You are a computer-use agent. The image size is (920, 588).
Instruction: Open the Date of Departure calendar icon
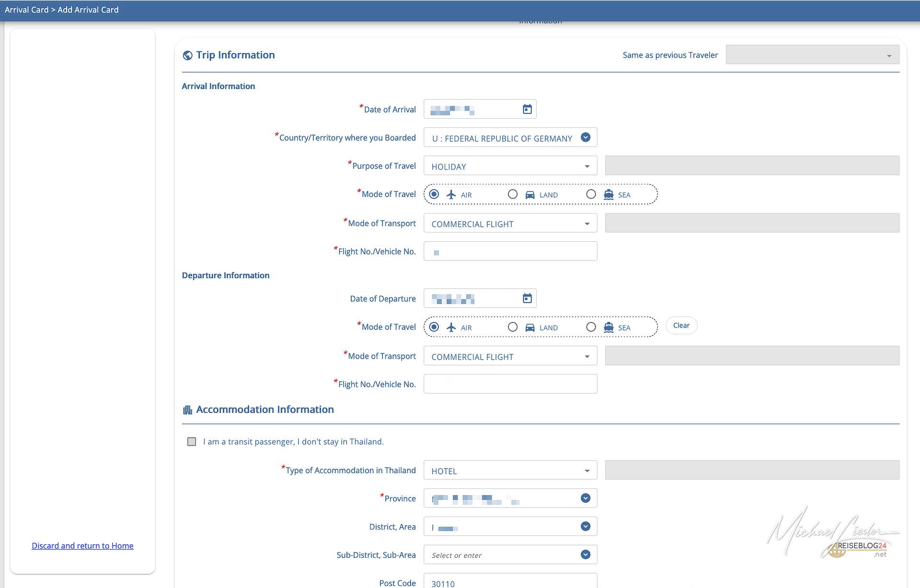527,298
